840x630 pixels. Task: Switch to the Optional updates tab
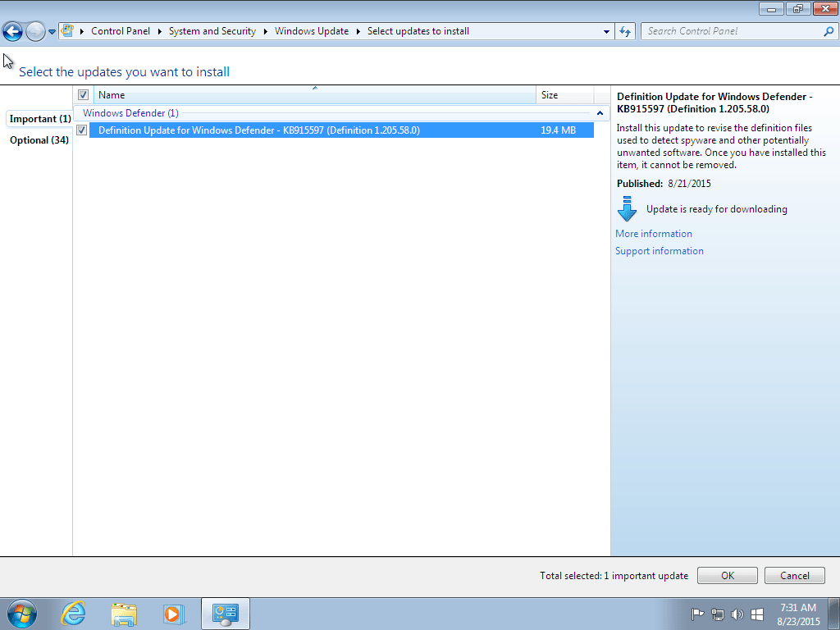(x=38, y=139)
